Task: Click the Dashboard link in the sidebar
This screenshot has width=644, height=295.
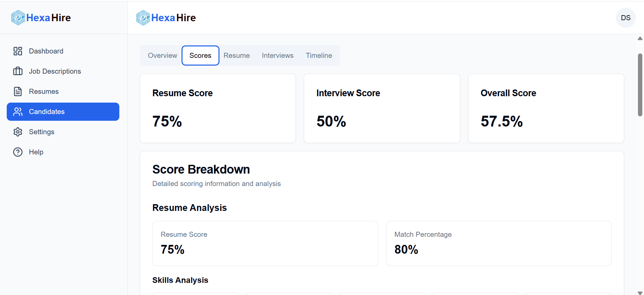Action: [46, 51]
